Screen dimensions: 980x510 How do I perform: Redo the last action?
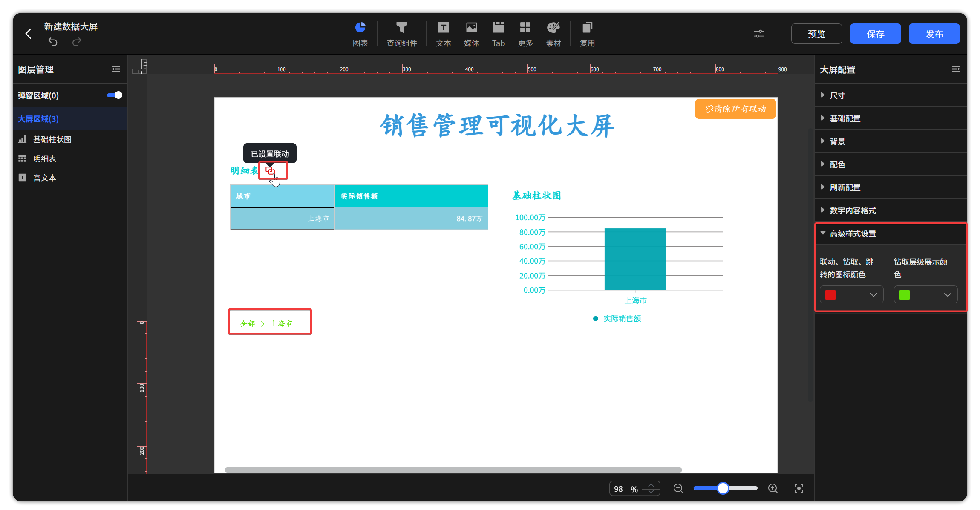[x=77, y=42]
